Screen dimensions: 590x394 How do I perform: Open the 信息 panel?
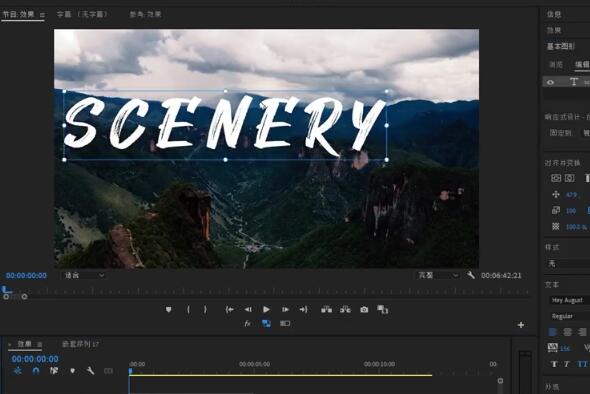click(x=554, y=14)
